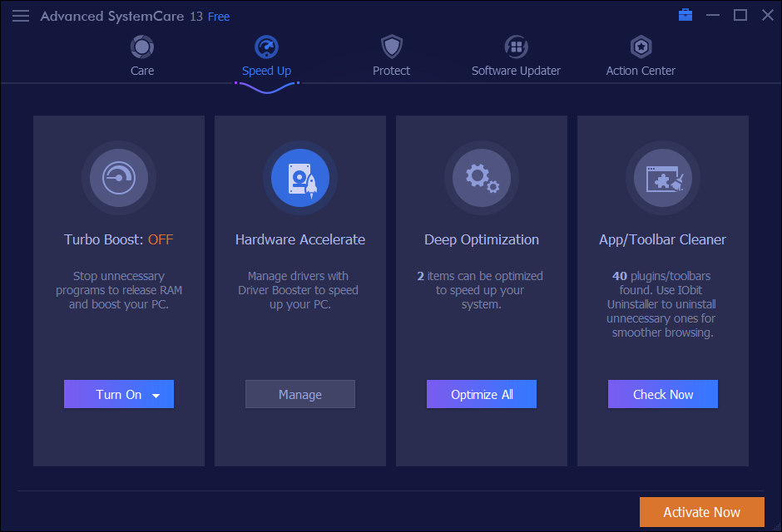Click the Deep Optimization gears icon
The width and height of the screenshot is (782, 532).
pos(482,177)
